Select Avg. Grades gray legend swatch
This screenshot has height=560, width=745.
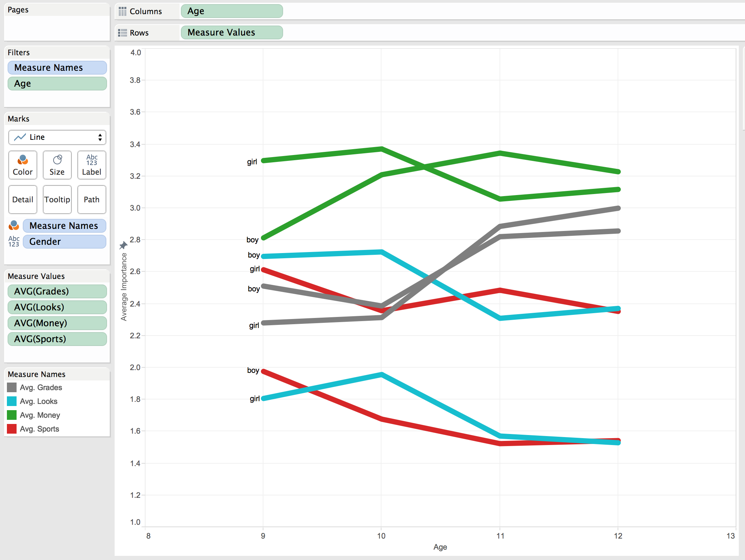tap(12, 387)
